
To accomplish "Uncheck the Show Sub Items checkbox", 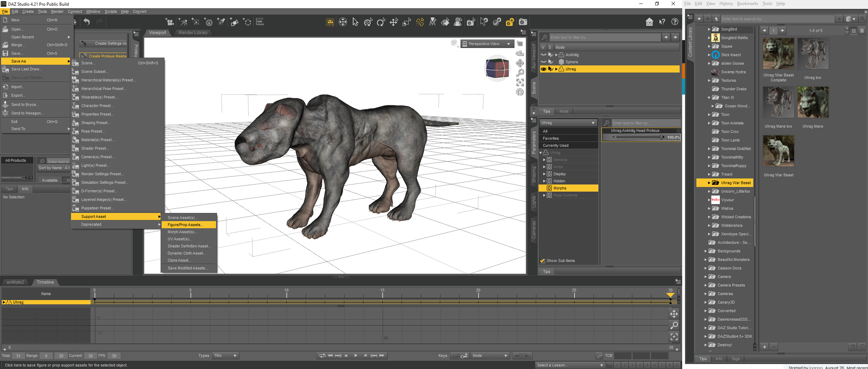I will click(543, 261).
